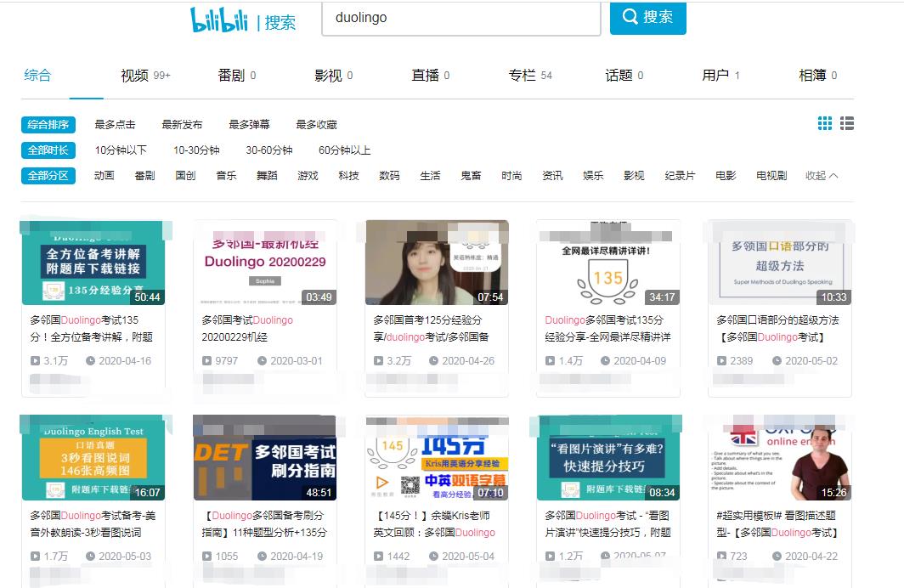Filter duration to 30-60分钟
This screenshot has width=904, height=588.
point(269,150)
